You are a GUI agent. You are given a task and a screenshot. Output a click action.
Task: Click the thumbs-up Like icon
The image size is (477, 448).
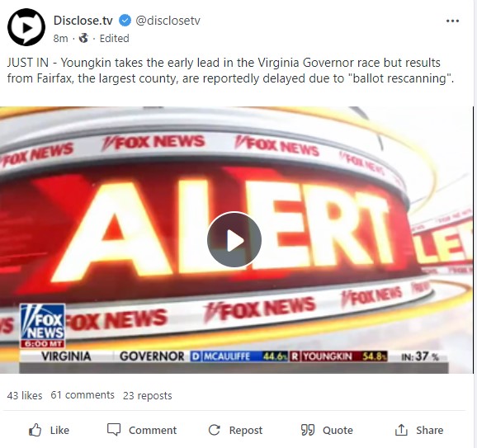click(x=35, y=430)
